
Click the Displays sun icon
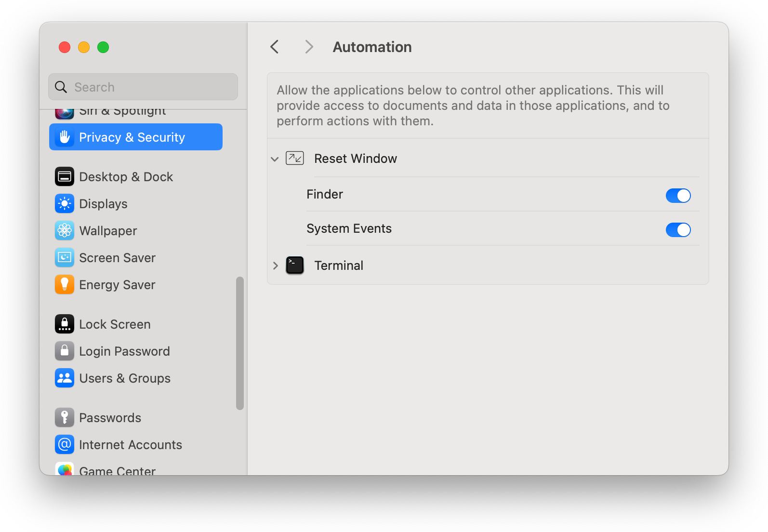[x=65, y=204]
